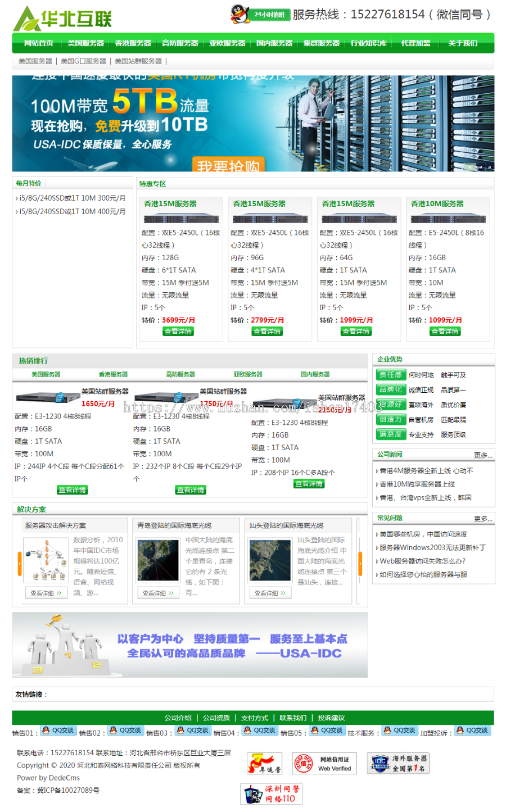Open 查看详细 for 服务器攻击解决方案
506x812 pixels.
click(x=46, y=593)
